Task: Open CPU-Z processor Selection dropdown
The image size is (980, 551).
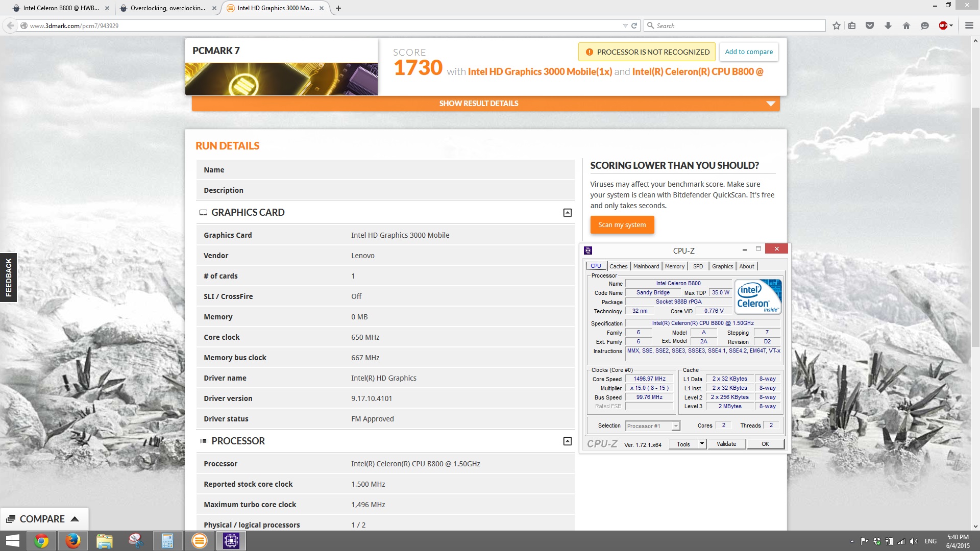Action: [x=676, y=426]
